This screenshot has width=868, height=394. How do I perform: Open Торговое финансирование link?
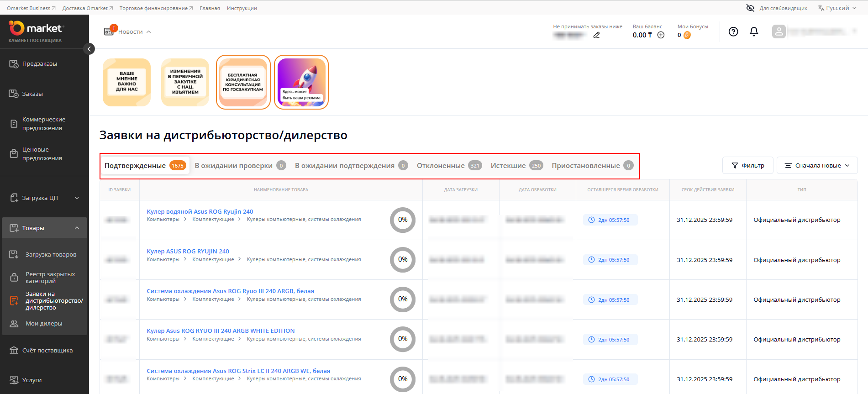tap(156, 8)
